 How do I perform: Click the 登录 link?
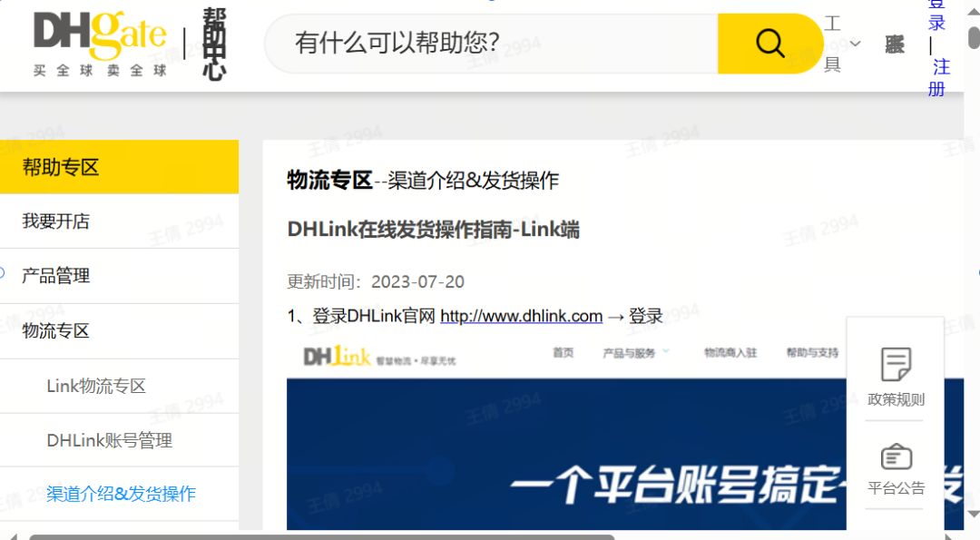[x=936, y=15]
